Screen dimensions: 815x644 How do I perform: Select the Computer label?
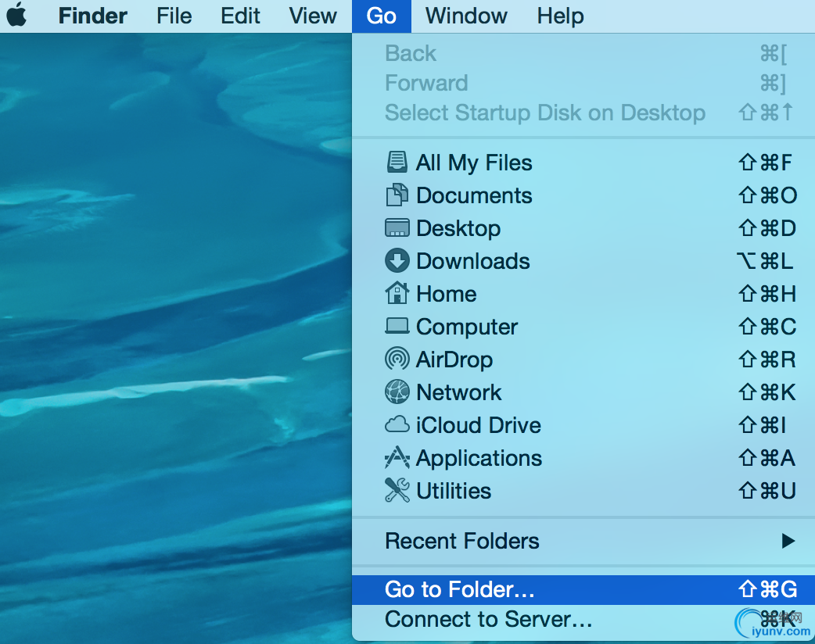(467, 327)
